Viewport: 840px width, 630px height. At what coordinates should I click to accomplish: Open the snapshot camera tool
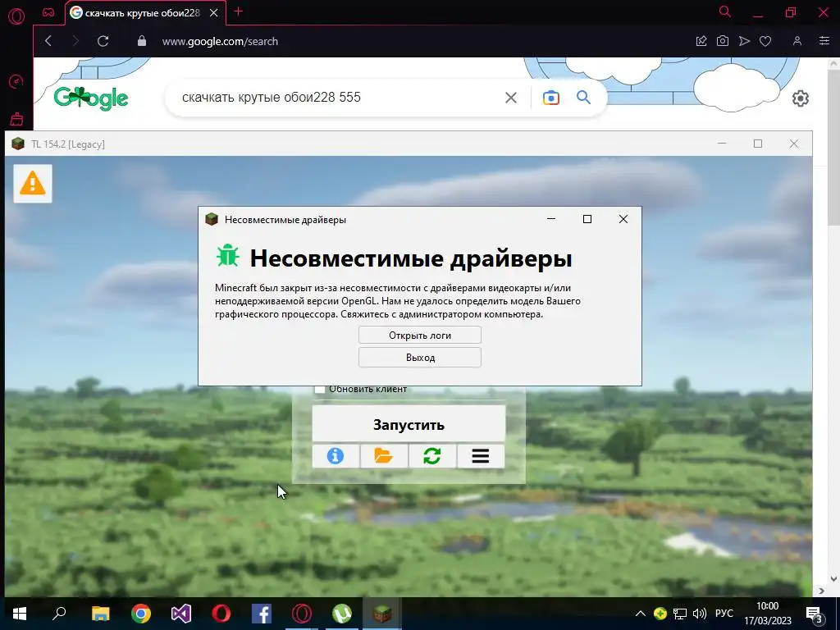click(723, 41)
